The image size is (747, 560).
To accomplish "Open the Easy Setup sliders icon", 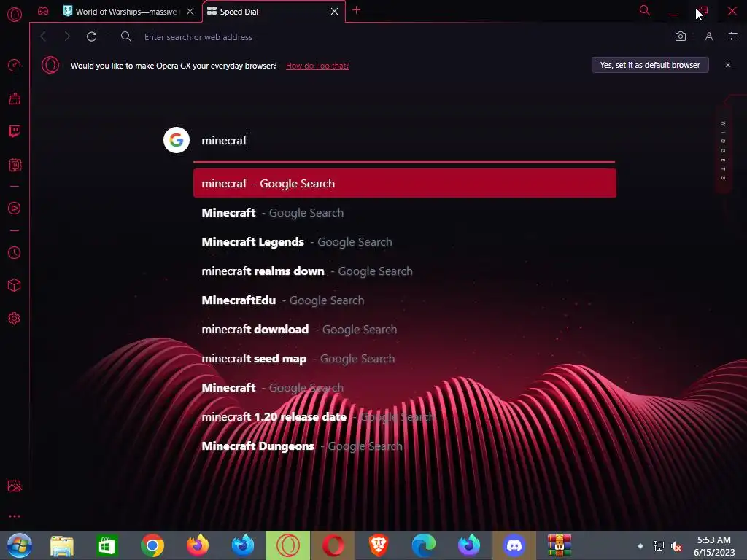I will click(x=732, y=36).
